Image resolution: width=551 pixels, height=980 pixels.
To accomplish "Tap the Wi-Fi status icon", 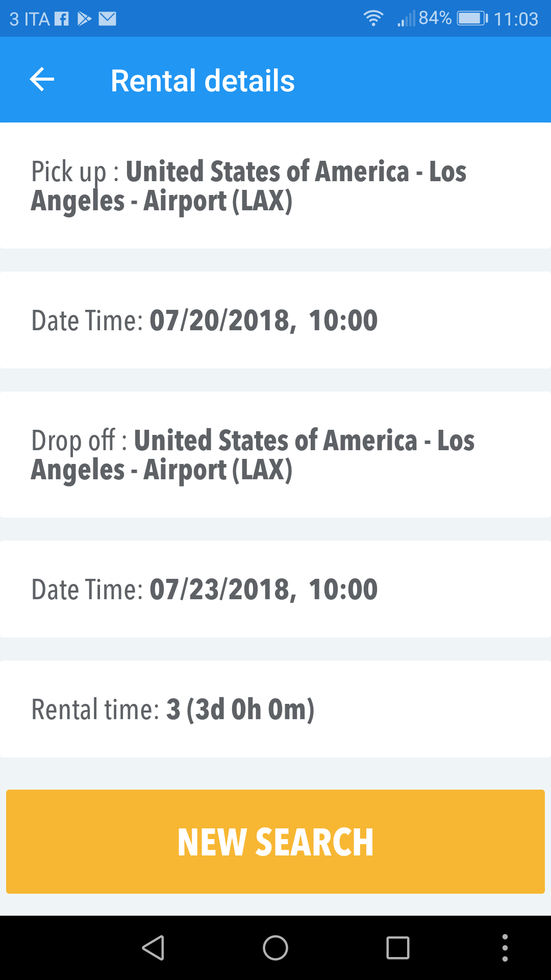I will tap(373, 19).
